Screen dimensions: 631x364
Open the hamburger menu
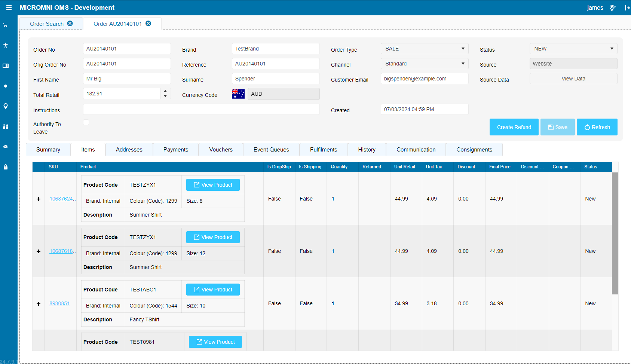coord(9,7)
